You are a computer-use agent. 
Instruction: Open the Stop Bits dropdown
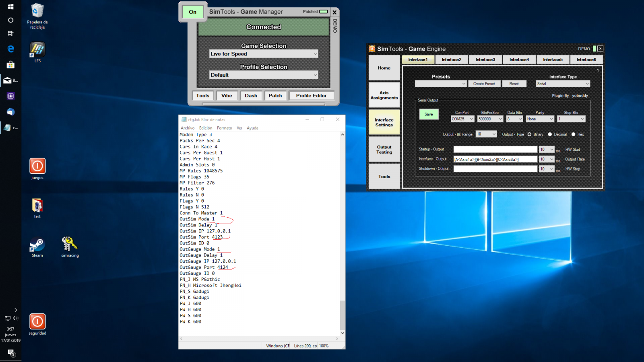point(571,119)
